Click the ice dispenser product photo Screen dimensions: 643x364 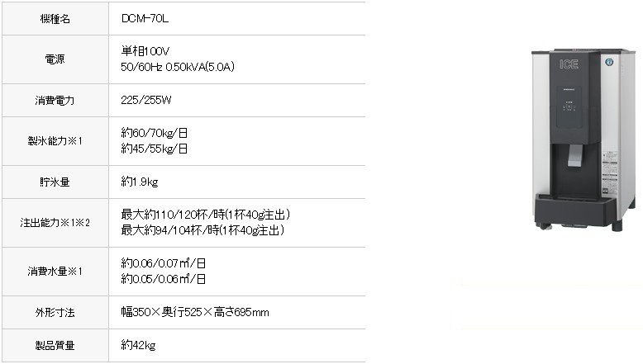(x=583, y=140)
